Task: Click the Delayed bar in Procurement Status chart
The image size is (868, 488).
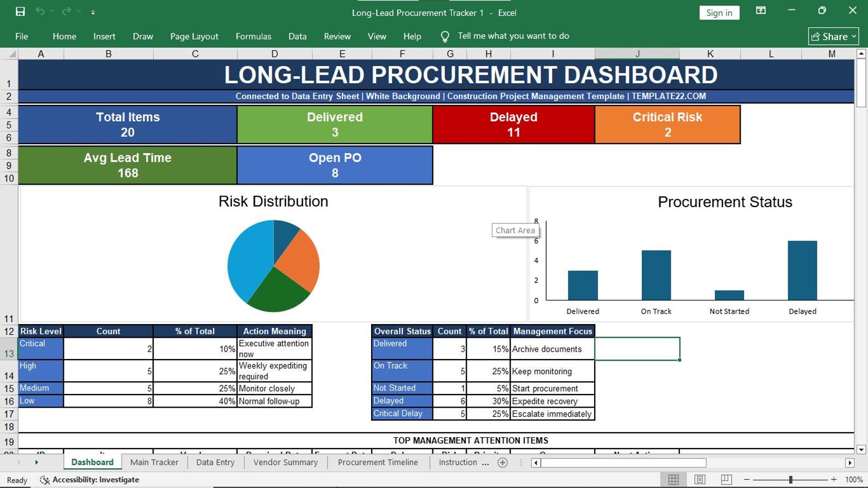Action: pos(802,271)
